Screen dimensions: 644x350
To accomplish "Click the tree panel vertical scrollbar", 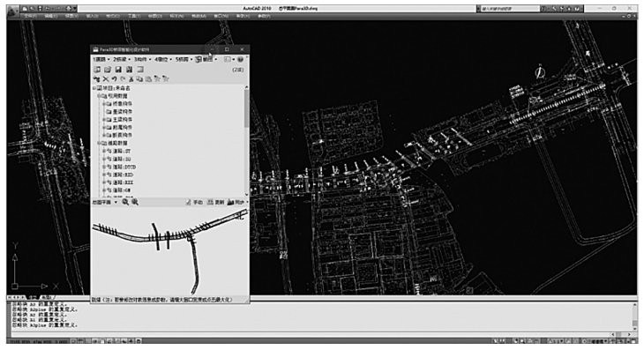I will pyautogui.click(x=246, y=140).
